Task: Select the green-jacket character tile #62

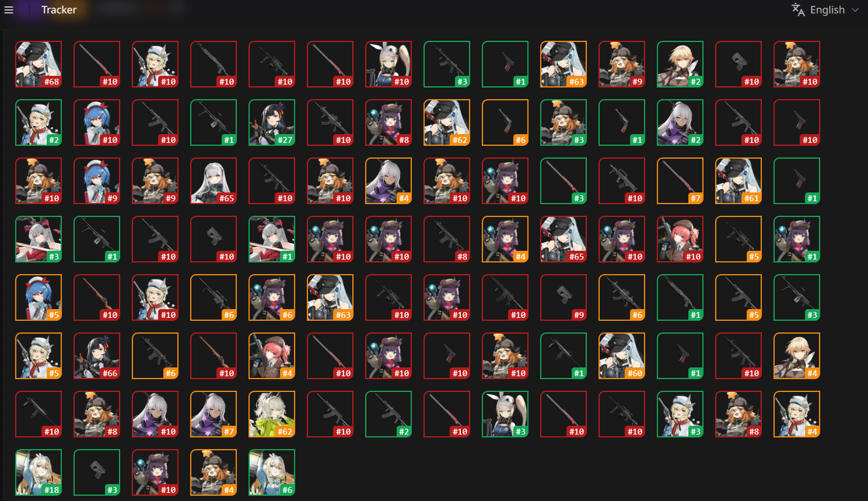Action: click(272, 414)
